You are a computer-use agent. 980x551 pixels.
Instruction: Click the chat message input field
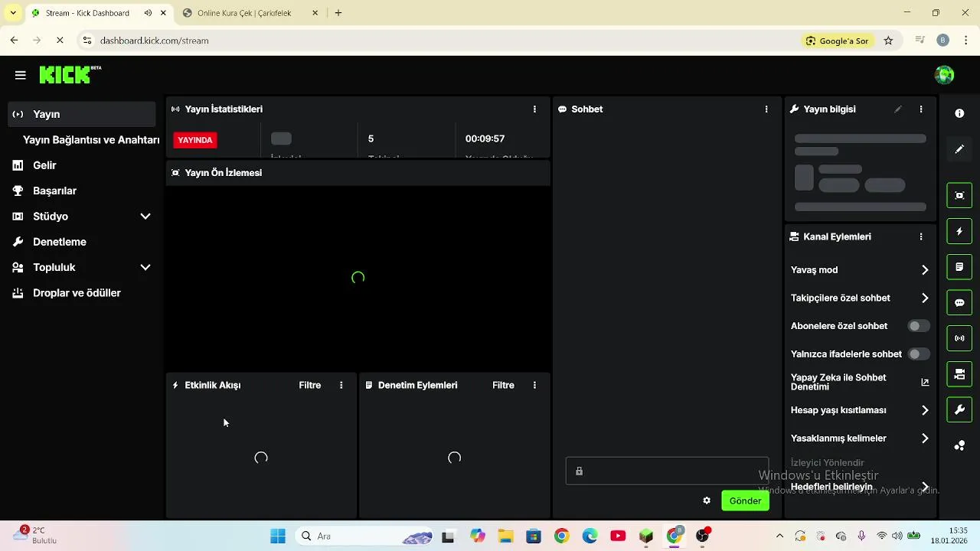click(667, 471)
